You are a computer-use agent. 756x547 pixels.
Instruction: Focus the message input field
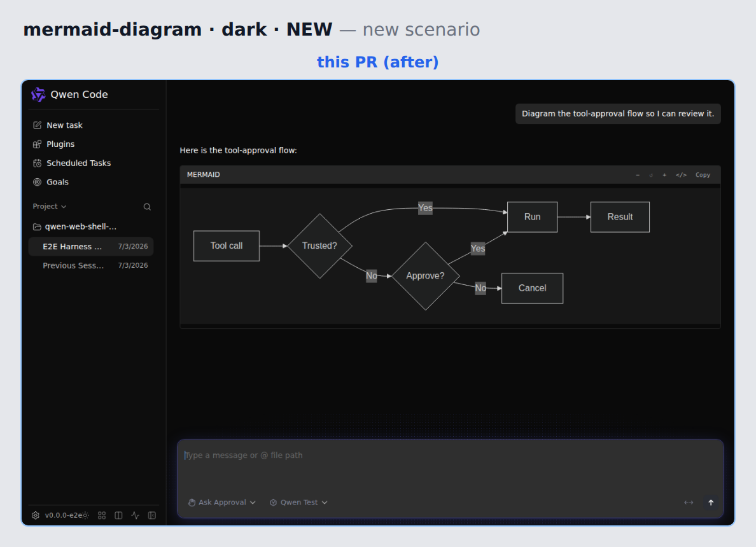[x=451, y=455]
